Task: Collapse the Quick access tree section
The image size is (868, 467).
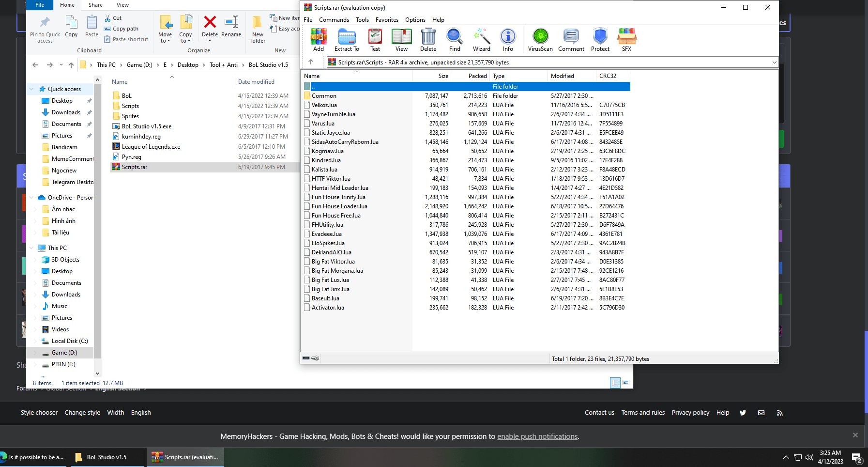Action: 31,89
